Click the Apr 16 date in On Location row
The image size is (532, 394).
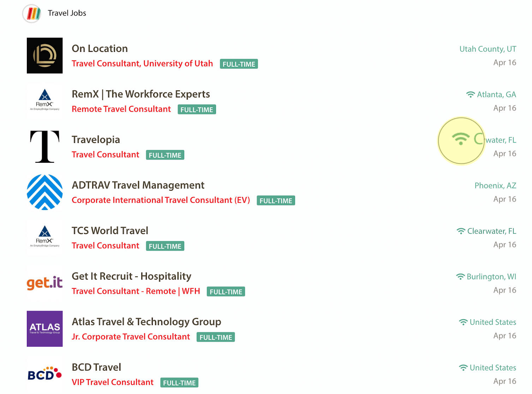click(505, 63)
